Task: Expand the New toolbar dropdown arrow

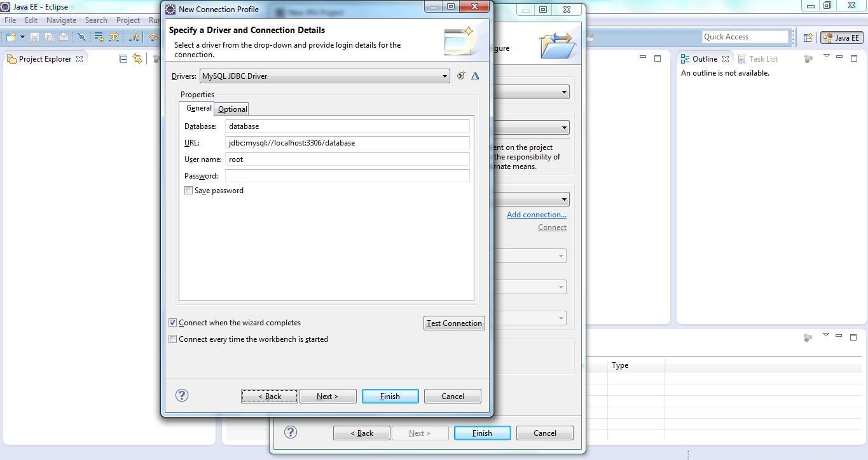Action: (x=22, y=37)
